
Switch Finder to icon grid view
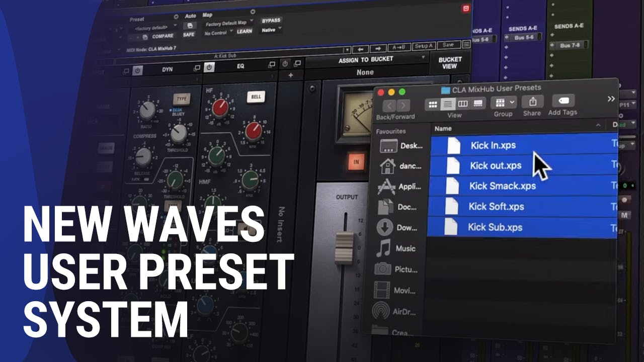tap(432, 104)
